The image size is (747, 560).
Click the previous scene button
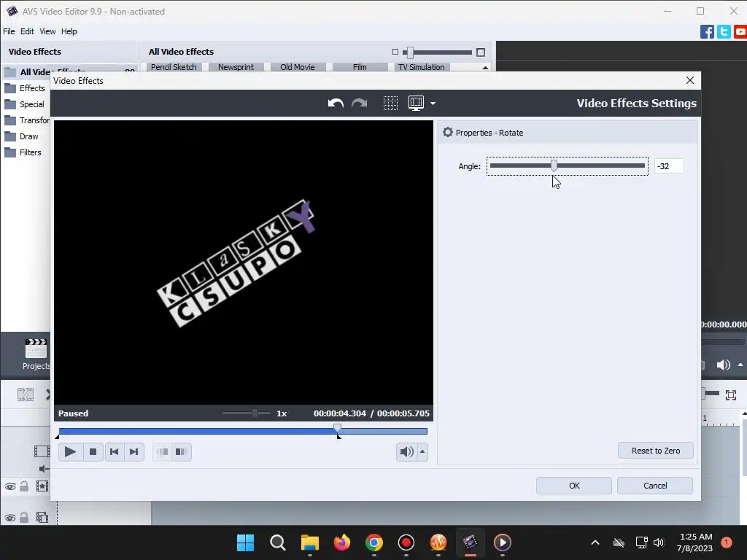[x=163, y=452]
